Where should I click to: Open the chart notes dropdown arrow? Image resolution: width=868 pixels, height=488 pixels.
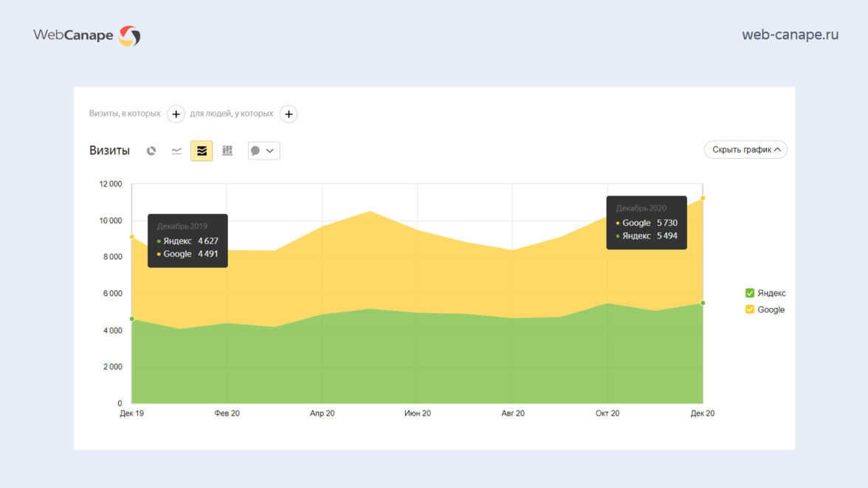pyautogui.click(x=270, y=151)
